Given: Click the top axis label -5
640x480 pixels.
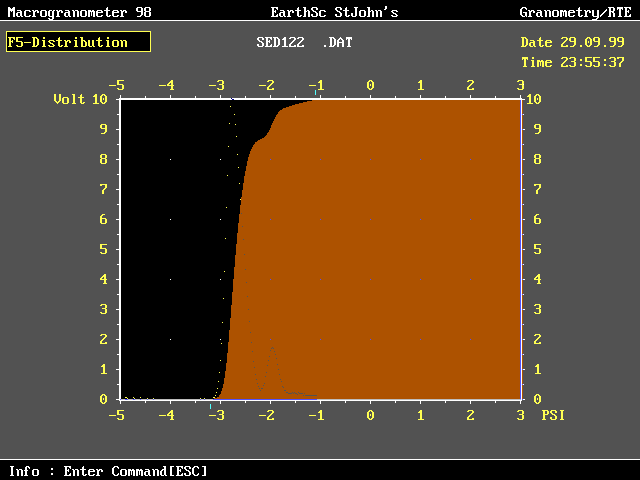Looking at the screenshot, I should click(x=116, y=85).
